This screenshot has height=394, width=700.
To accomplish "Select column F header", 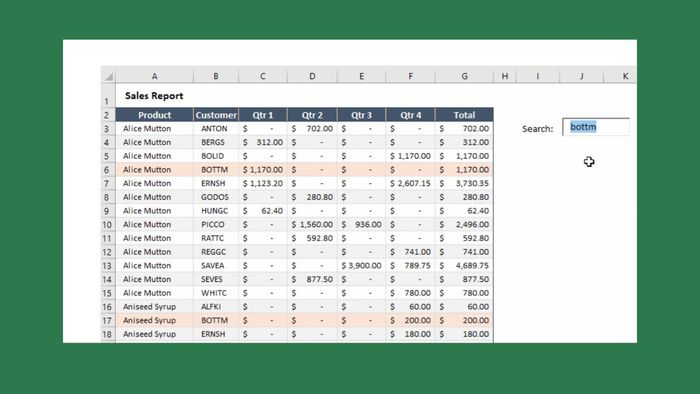I will click(x=410, y=76).
